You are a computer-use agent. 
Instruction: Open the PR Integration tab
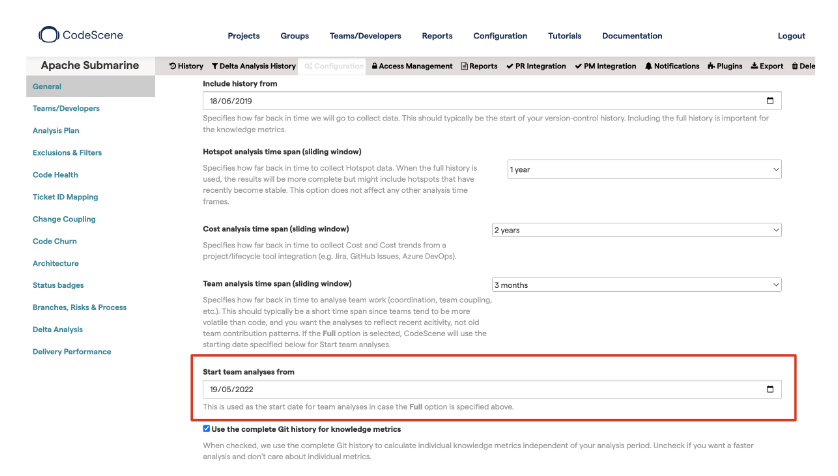click(x=536, y=66)
